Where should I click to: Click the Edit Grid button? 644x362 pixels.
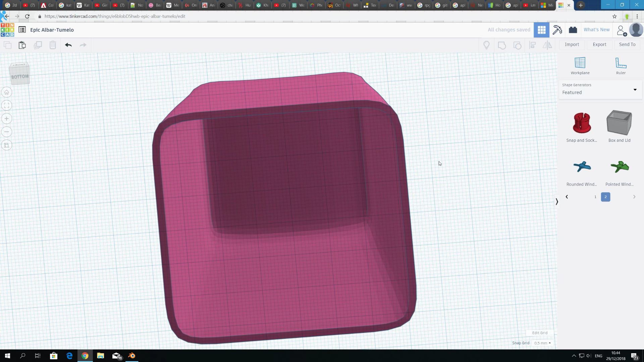point(540,333)
